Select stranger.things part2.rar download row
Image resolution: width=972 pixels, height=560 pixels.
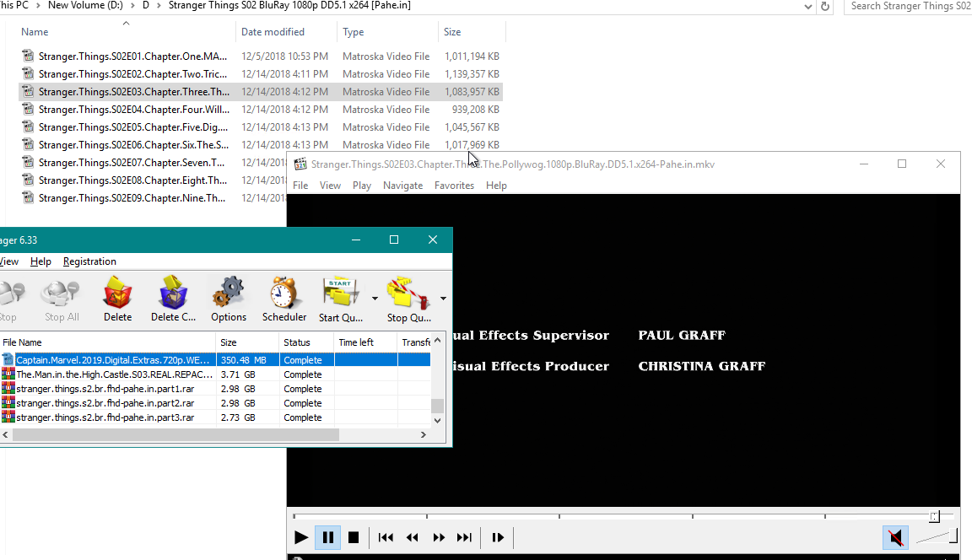pyautogui.click(x=215, y=402)
